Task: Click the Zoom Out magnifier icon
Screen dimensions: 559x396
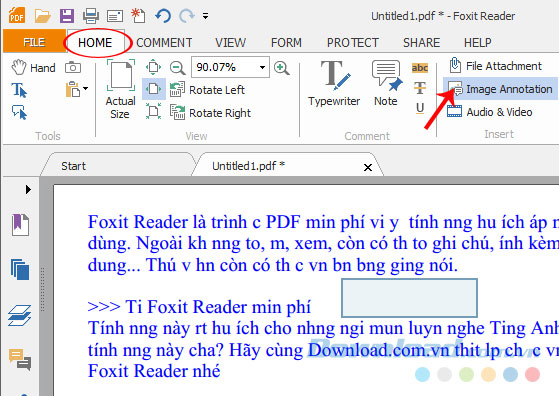Action: [177, 67]
